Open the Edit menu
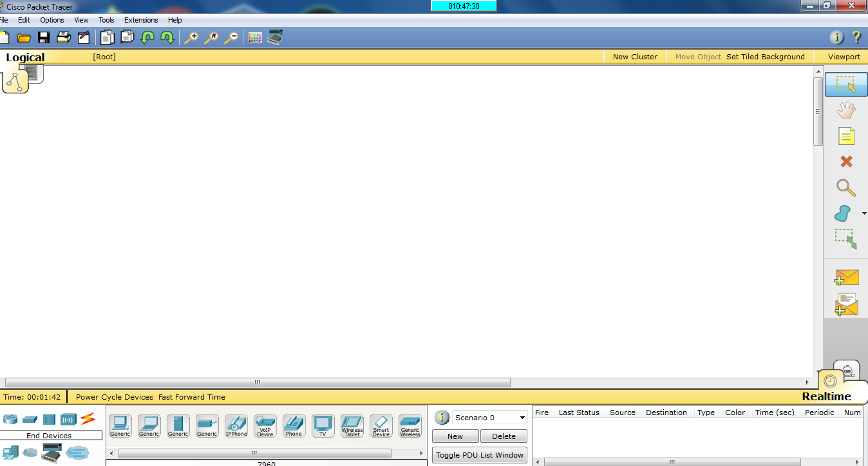 (24, 20)
